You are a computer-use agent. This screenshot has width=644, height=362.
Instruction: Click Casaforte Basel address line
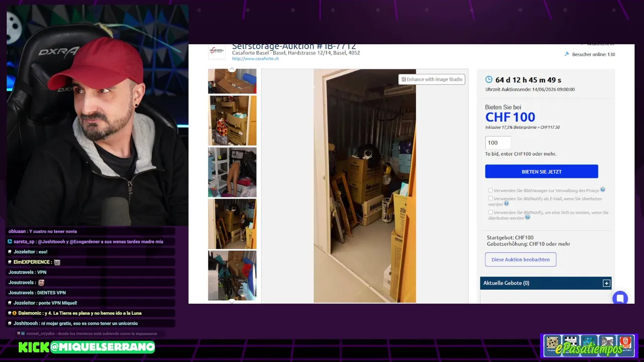click(x=296, y=53)
